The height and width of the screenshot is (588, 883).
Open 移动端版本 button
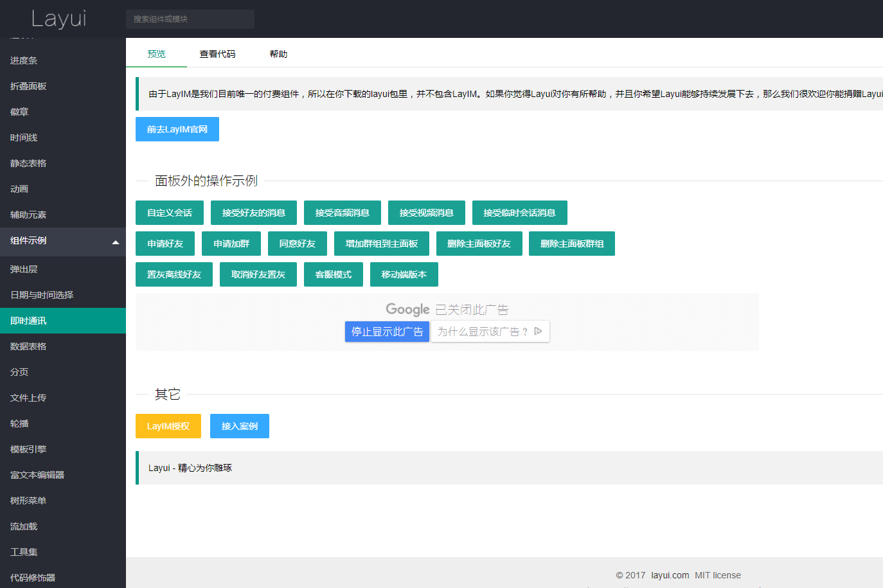point(404,274)
